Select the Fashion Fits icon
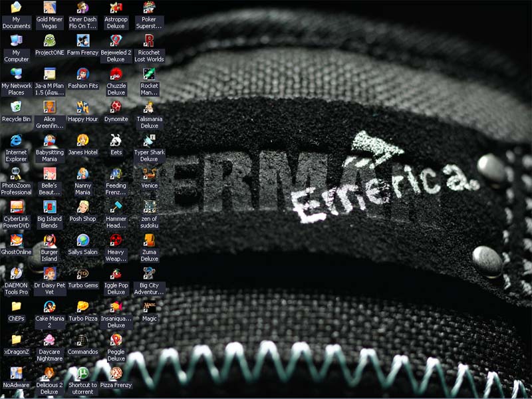 (82, 74)
